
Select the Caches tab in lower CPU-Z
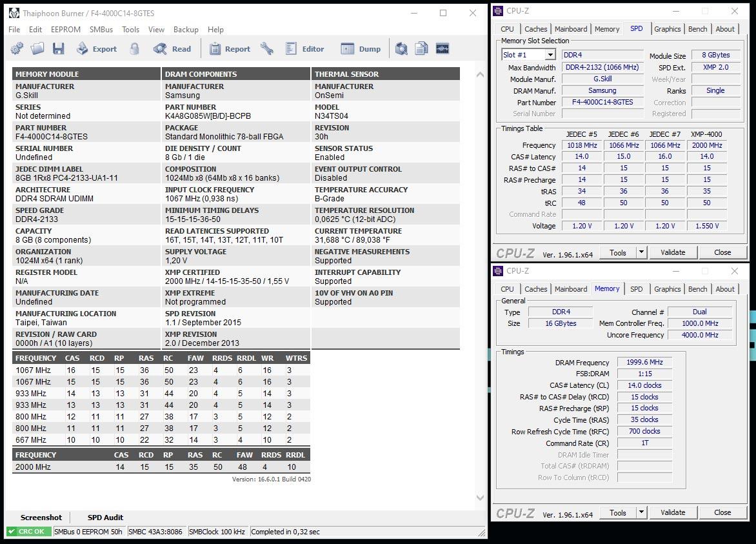pyautogui.click(x=535, y=289)
